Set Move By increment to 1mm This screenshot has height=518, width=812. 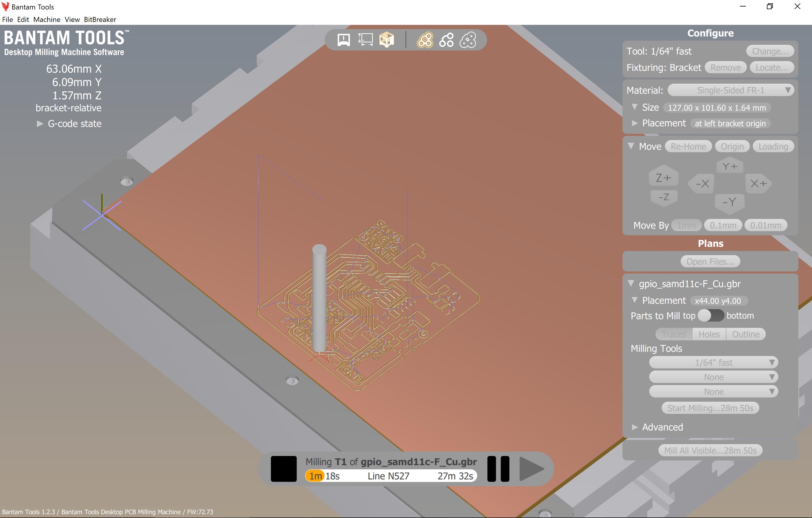click(x=686, y=225)
